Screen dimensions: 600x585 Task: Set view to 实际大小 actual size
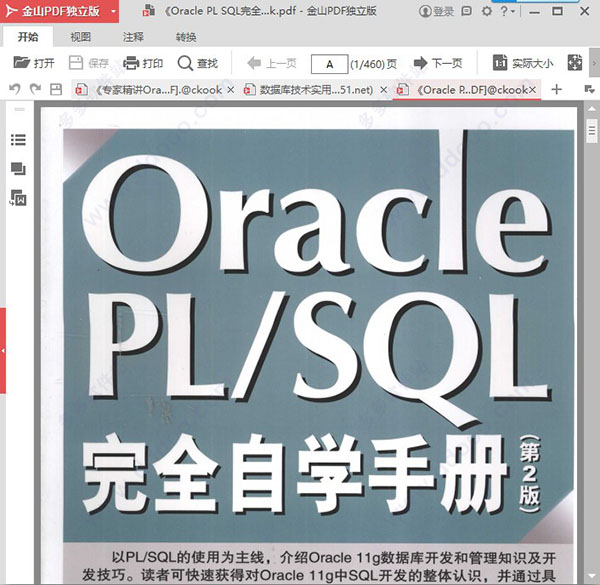tap(523, 63)
